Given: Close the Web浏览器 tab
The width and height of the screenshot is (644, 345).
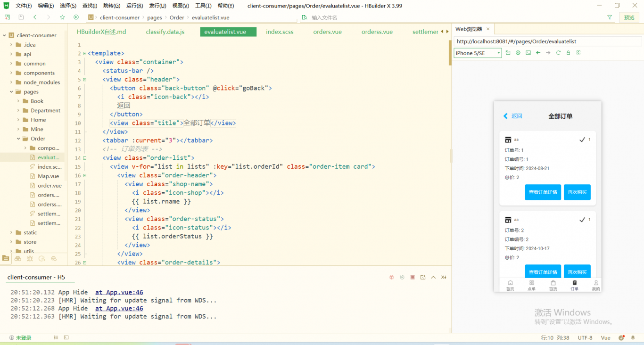Looking at the screenshot, I should coord(488,29).
